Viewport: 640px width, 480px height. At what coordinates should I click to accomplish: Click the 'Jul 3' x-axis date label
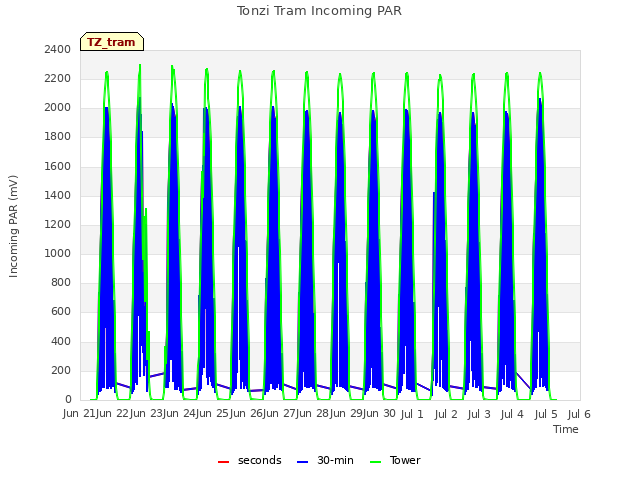479,414
